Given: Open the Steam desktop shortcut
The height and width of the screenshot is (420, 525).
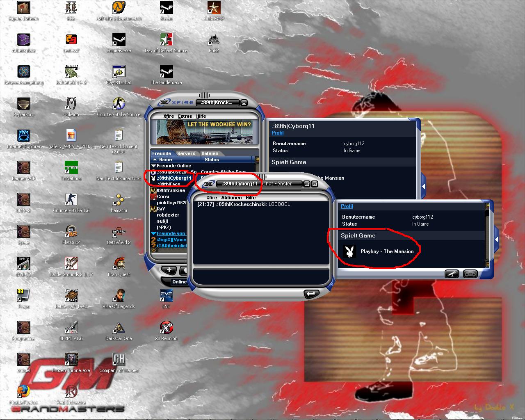Looking at the screenshot, I should 166,11.
